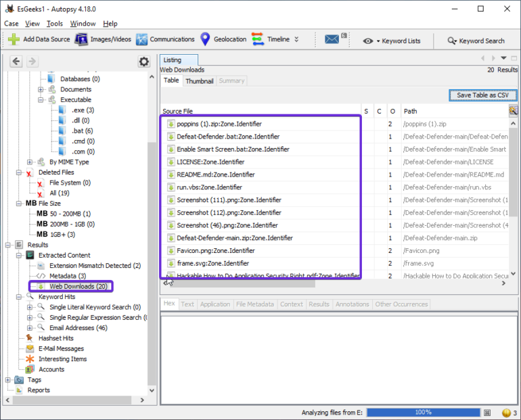Expand the Documents tree node
Viewport: 521px width, 420px height.
pyautogui.click(x=41, y=89)
